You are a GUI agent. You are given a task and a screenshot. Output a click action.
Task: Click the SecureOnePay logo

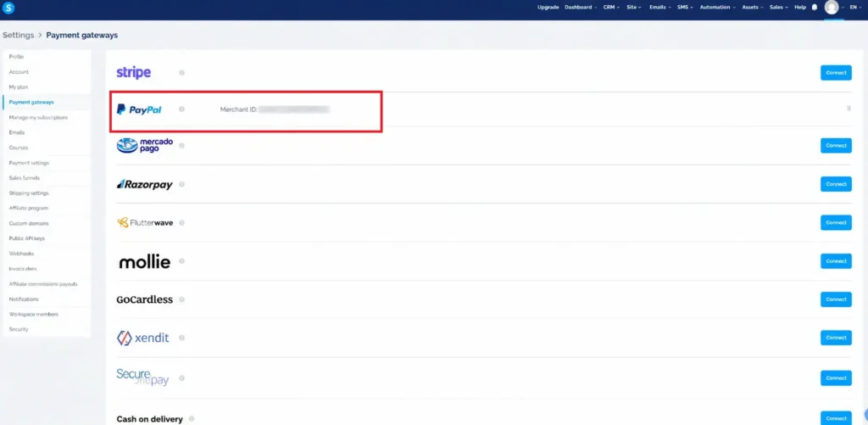tap(142, 377)
